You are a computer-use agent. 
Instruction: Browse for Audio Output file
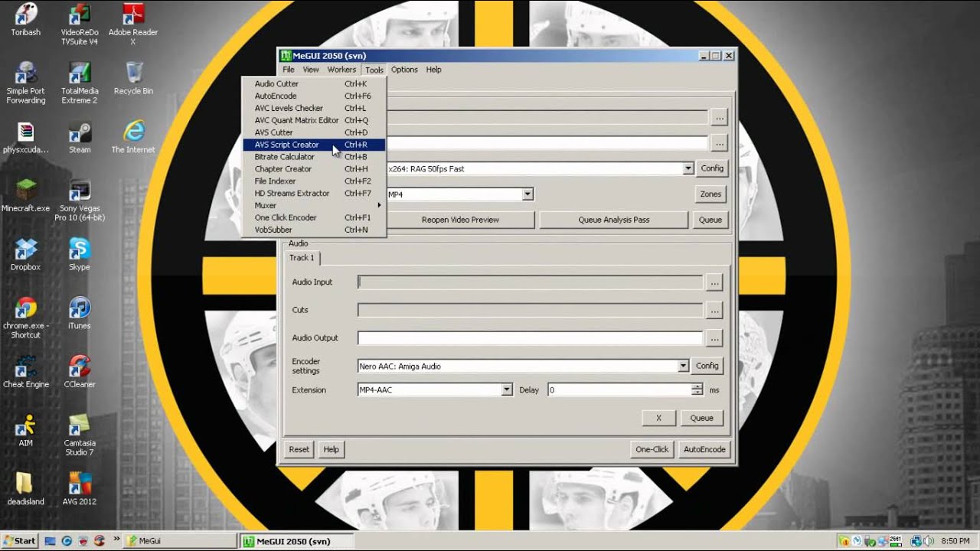pos(714,338)
